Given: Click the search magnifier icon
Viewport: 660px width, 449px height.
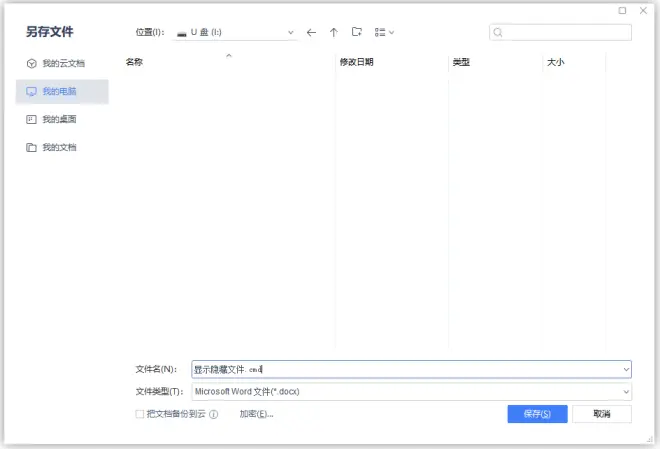Looking at the screenshot, I should 498,32.
